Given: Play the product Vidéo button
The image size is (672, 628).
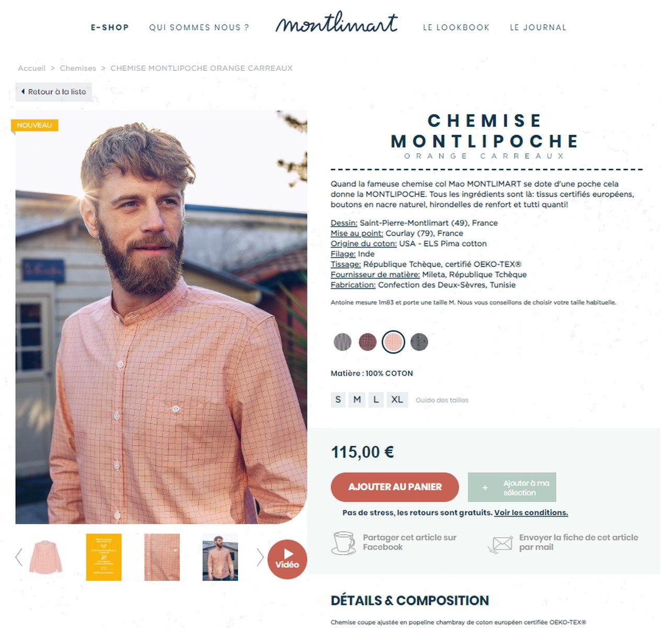Looking at the screenshot, I should coord(287,559).
